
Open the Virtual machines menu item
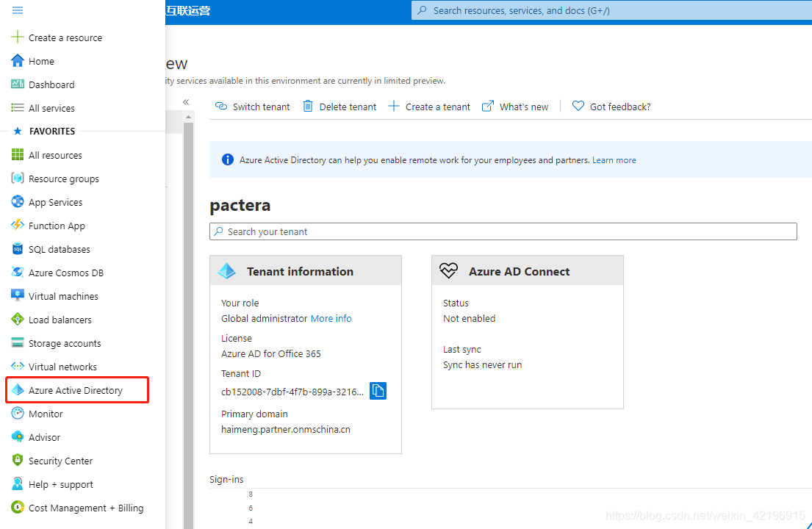coord(63,296)
